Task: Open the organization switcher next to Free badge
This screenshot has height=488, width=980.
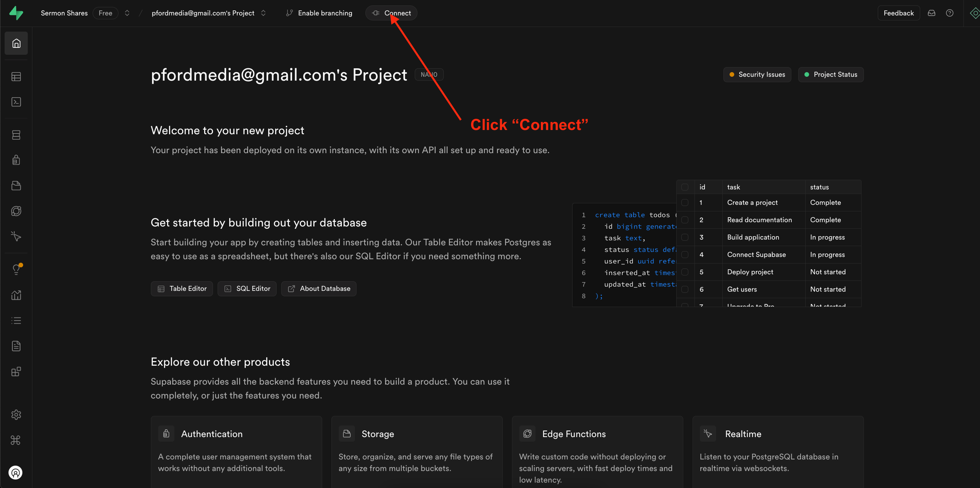Action: (x=127, y=13)
